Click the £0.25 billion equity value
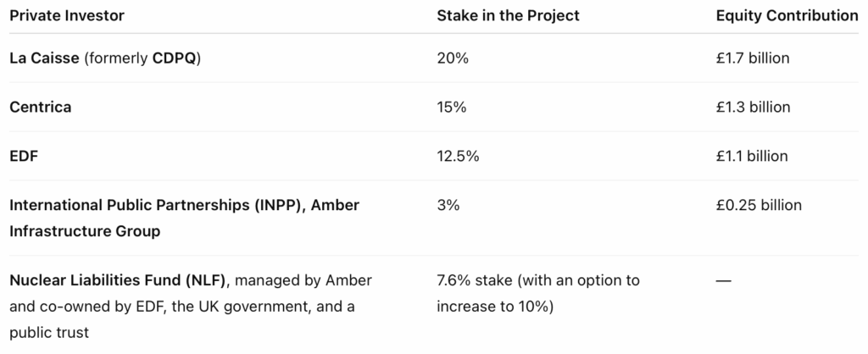The width and height of the screenshot is (868, 354). (x=759, y=206)
